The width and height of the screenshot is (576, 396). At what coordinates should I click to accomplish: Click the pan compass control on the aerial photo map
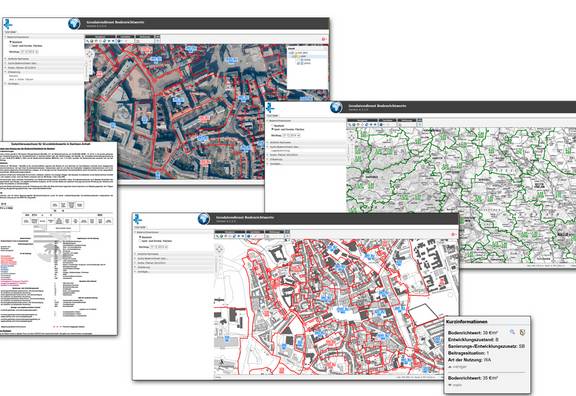(x=90, y=54)
